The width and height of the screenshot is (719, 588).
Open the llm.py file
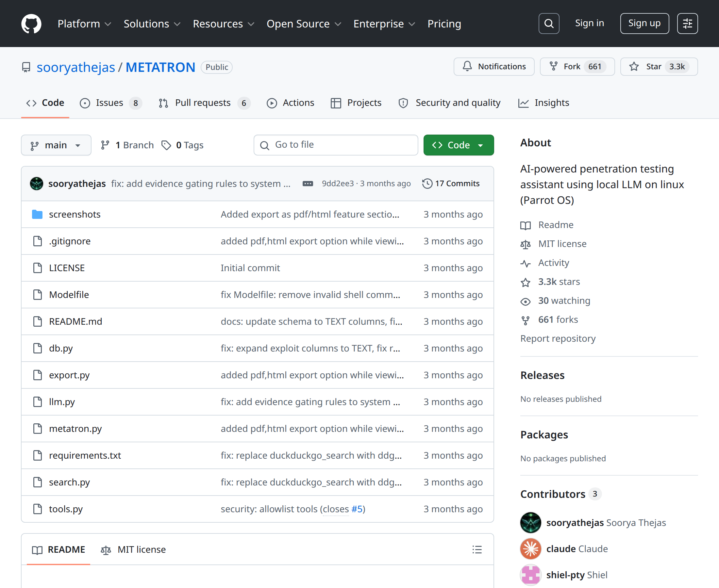pos(62,402)
